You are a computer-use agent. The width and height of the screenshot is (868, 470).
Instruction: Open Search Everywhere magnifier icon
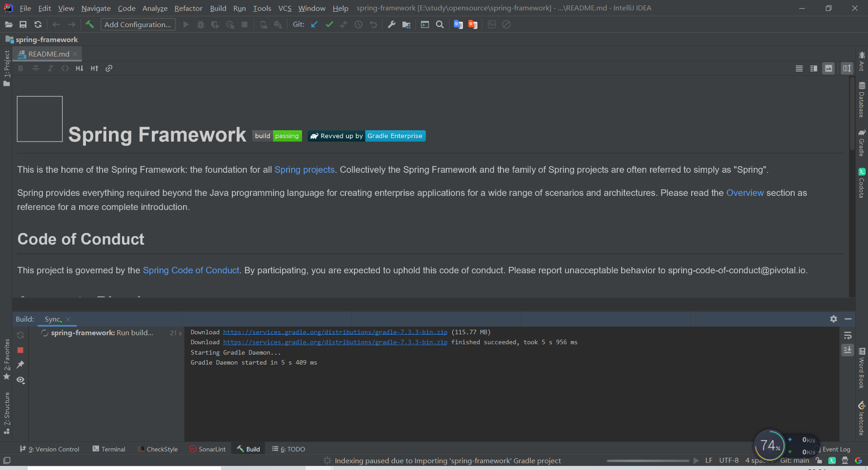(439, 24)
